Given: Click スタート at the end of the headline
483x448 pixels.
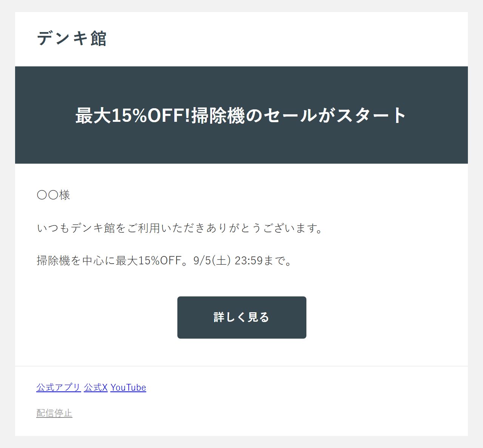Looking at the screenshot, I should (x=371, y=115).
